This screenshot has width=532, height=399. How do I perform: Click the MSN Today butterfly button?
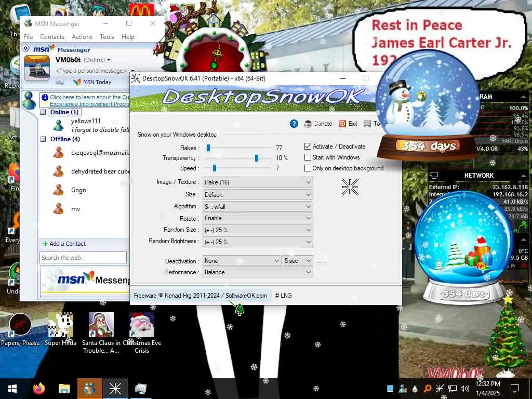click(x=92, y=82)
